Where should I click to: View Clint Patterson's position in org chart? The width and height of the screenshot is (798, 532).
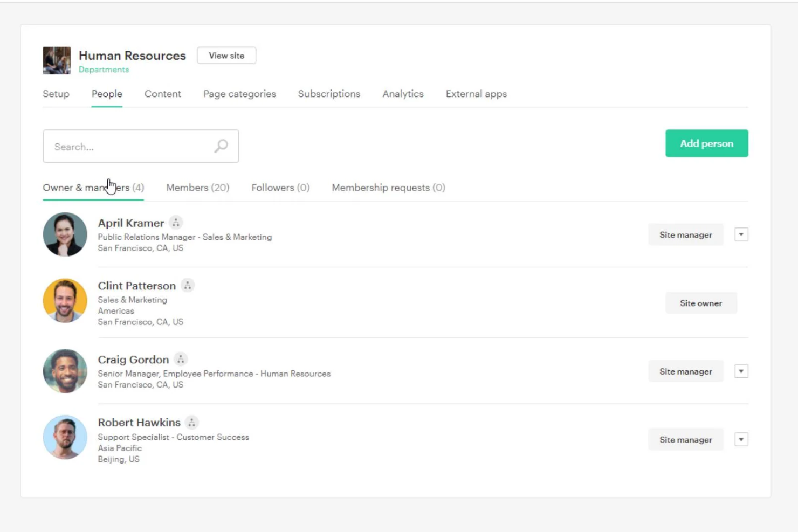[187, 286]
